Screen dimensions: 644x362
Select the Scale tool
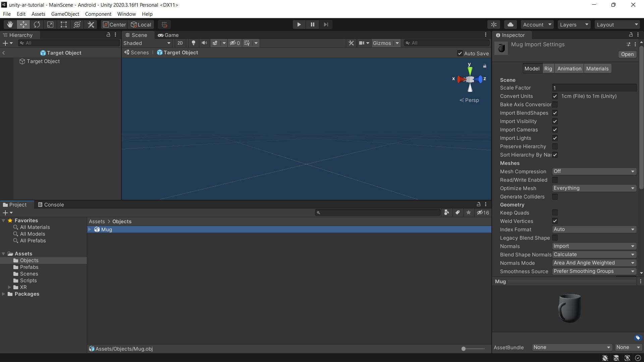point(50,24)
